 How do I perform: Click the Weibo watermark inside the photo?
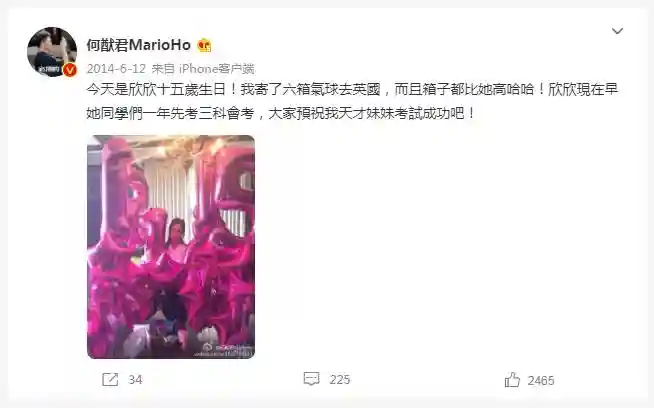pos(225,350)
